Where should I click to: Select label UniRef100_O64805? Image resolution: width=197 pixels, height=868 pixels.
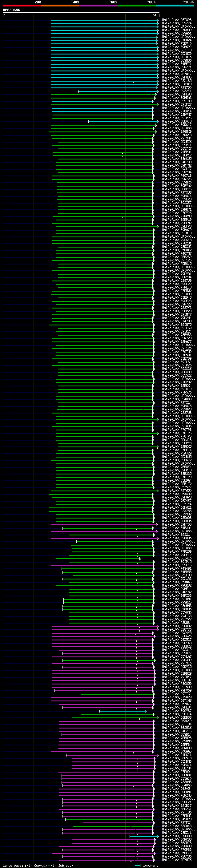pos(177,785)
